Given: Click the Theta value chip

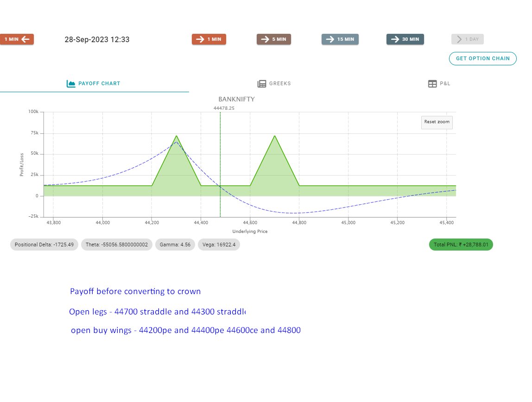Looking at the screenshot, I should pos(117,245).
